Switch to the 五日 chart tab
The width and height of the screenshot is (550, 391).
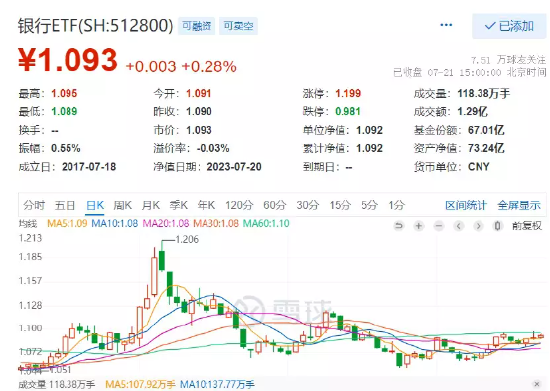[x=65, y=205]
